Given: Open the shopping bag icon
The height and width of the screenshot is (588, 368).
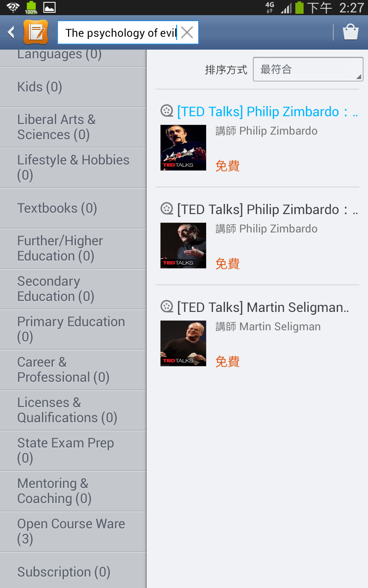Looking at the screenshot, I should click(x=351, y=32).
